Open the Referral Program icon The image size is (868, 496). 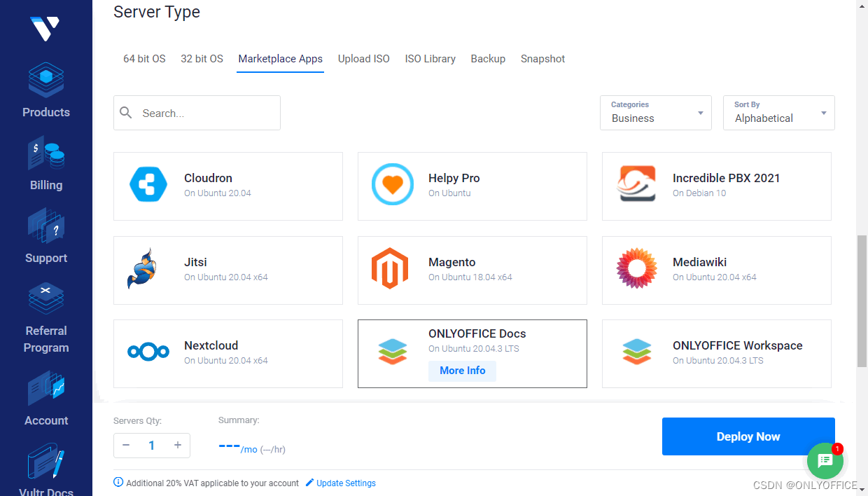click(46, 299)
